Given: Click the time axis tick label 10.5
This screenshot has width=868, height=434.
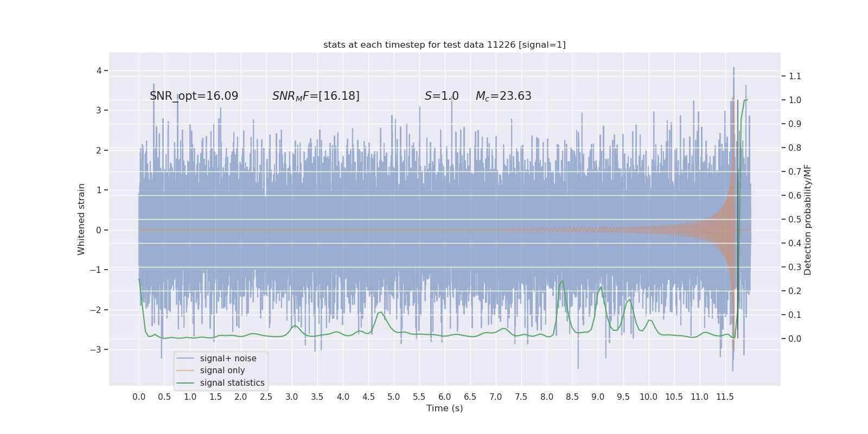Looking at the screenshot, I should [x=674, y=397].
